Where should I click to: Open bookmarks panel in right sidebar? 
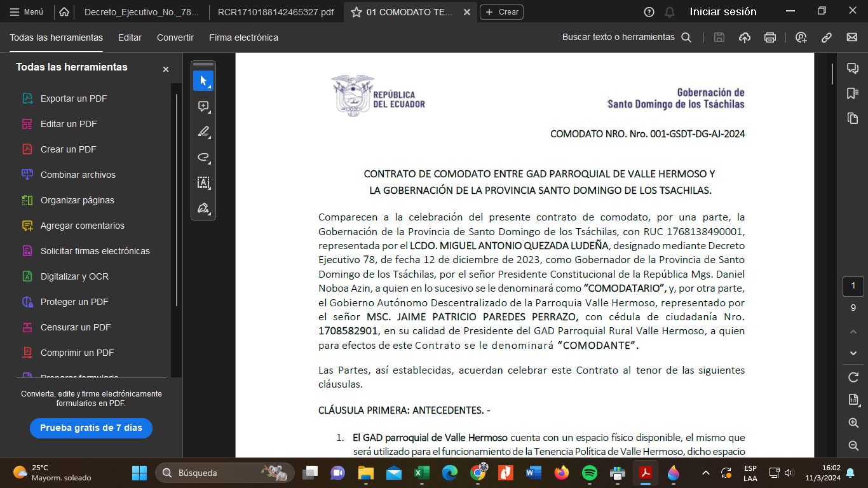coord(853,93)
